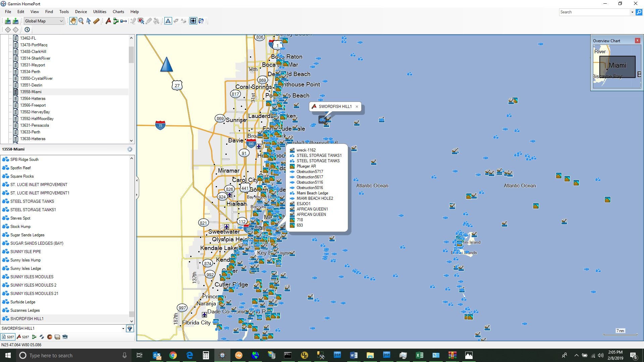Click the lower arrow handle on panel divider
The width and height of the screenshot is (644, 362).
137,195
